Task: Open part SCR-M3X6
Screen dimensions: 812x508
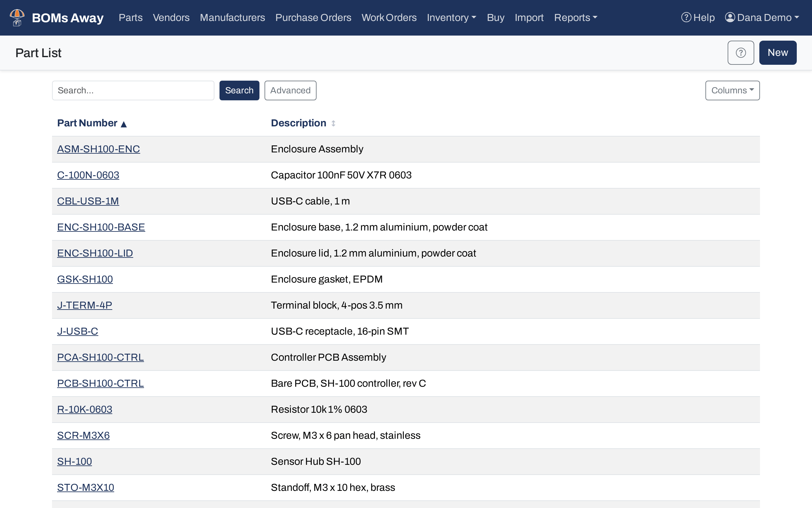Action: (83, 435)
